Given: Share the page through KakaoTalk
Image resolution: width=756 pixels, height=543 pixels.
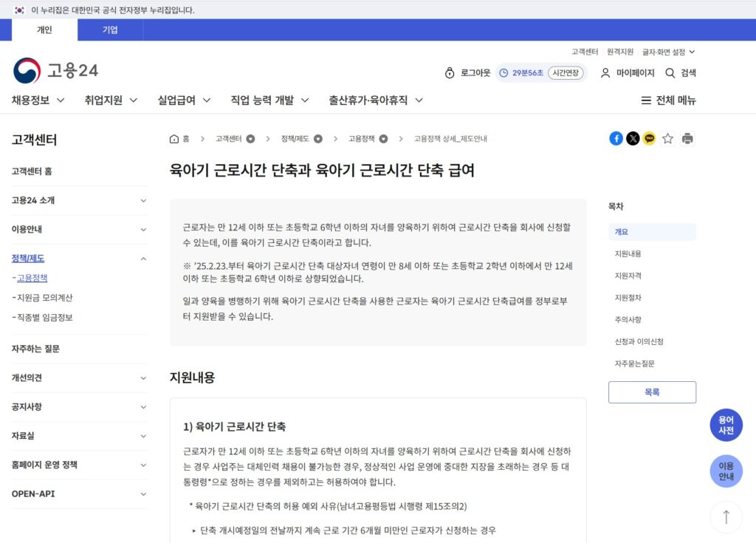Looking at the screenshot, I should (649, 138).
